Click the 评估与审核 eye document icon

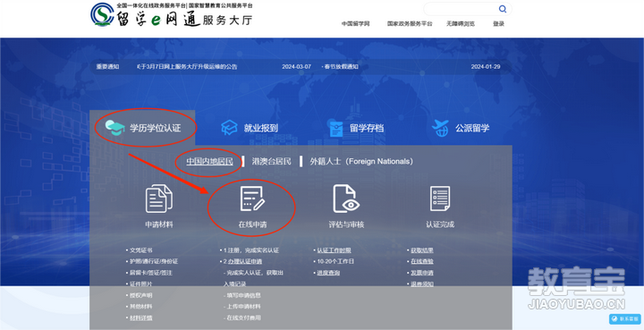(346, 199)
